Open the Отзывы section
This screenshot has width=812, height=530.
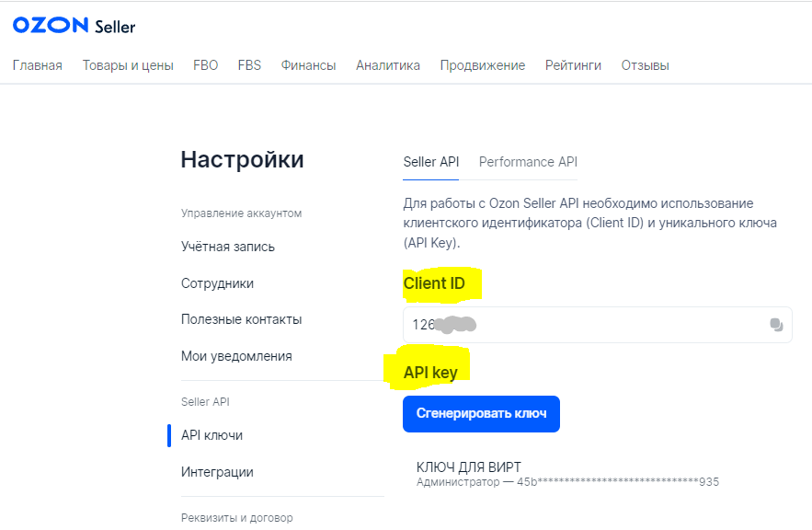pyautogui.click(x=646, y=65)
